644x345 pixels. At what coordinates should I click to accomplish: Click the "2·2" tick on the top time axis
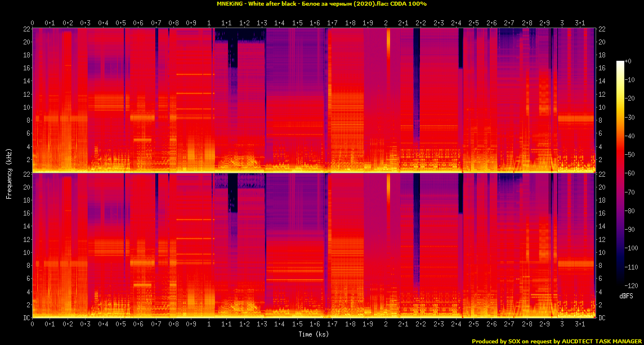(421, 22)
